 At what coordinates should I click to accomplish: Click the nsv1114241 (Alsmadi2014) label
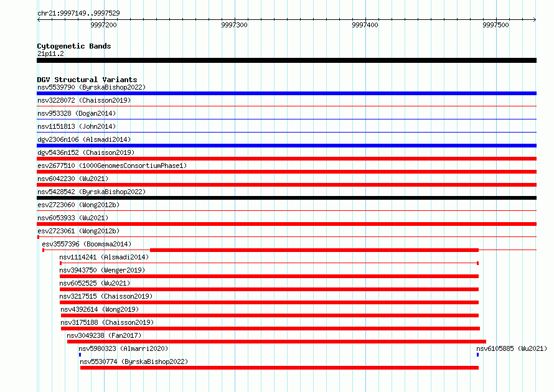[104, 257]
